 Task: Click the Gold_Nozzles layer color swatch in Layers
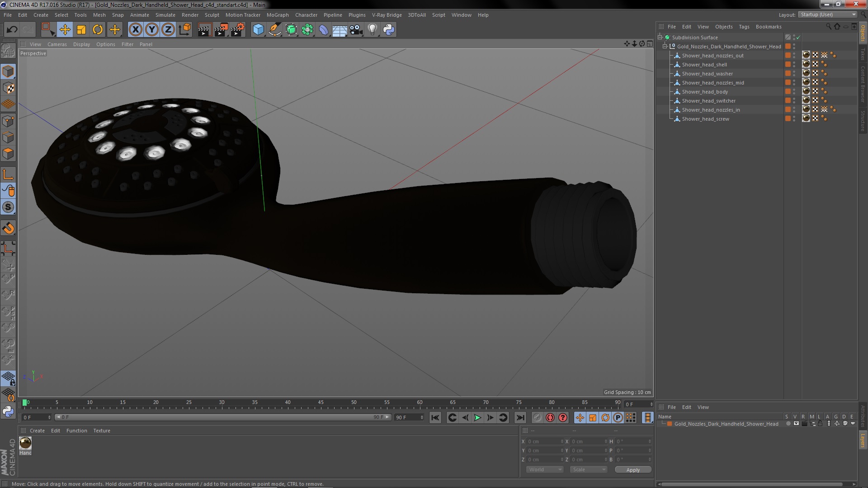pyautogui.click(x=670, y=424)
